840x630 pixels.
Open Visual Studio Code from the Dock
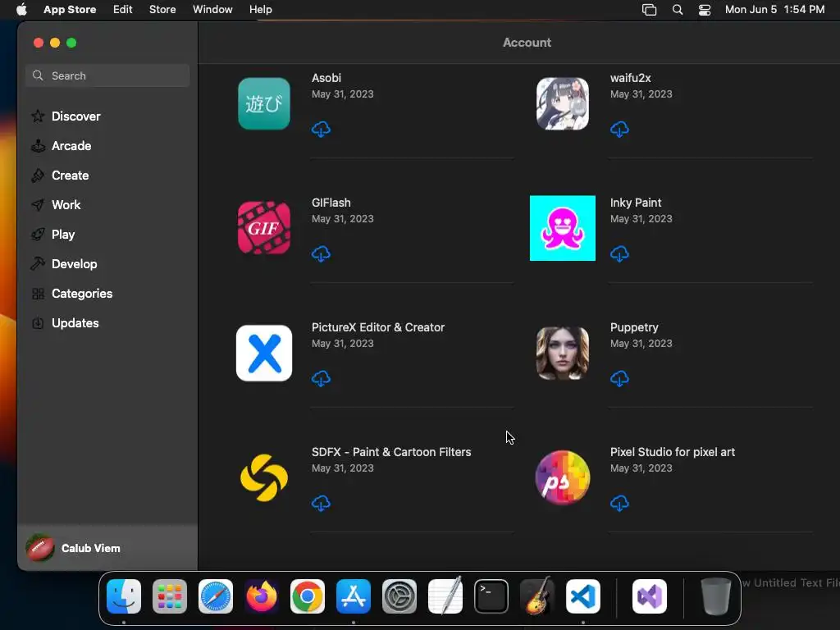pos(583,596)
